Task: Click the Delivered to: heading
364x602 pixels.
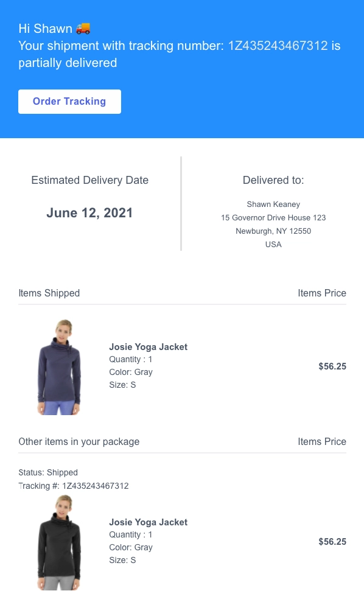Action: [273, 180]
